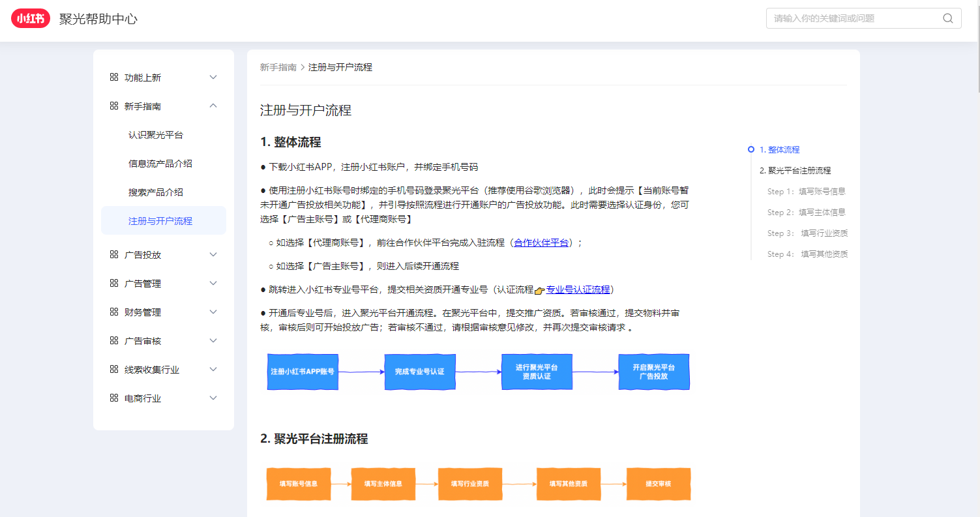Screen dimensions: 980x517
Task: Jump to Step 4: 填写其他资质 outline
Action: pos(808,254)
